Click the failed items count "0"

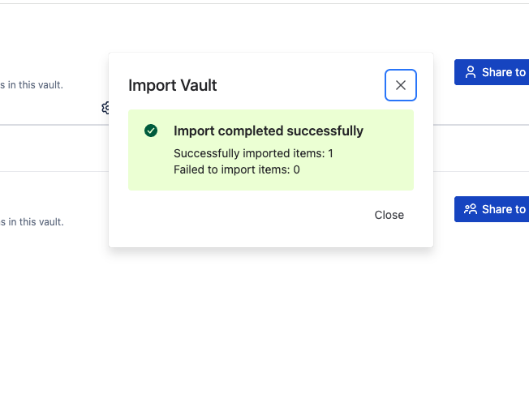(x=296, y=169)
